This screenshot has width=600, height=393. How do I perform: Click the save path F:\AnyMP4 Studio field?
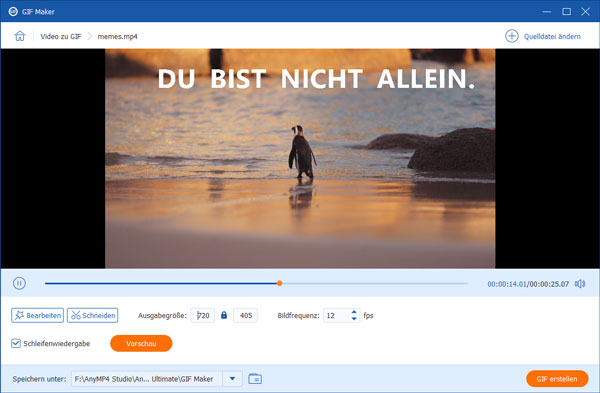click(x=147, y=379)
